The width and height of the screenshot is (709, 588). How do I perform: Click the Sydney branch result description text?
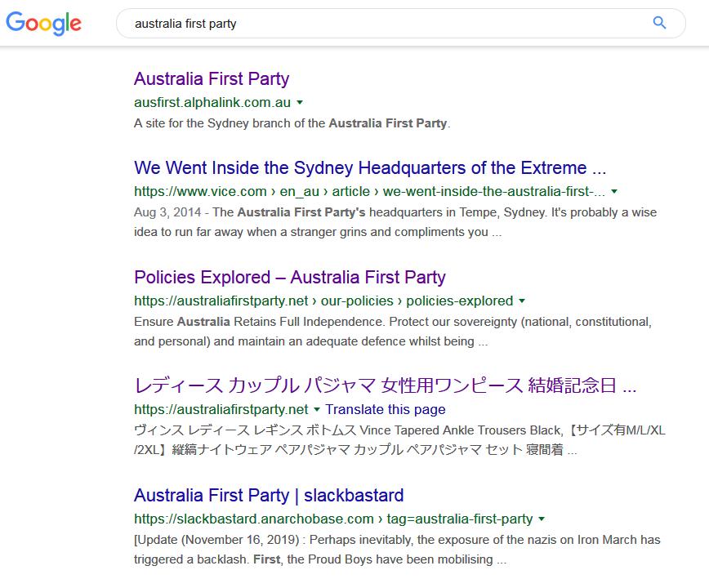[x=292, y=123]
